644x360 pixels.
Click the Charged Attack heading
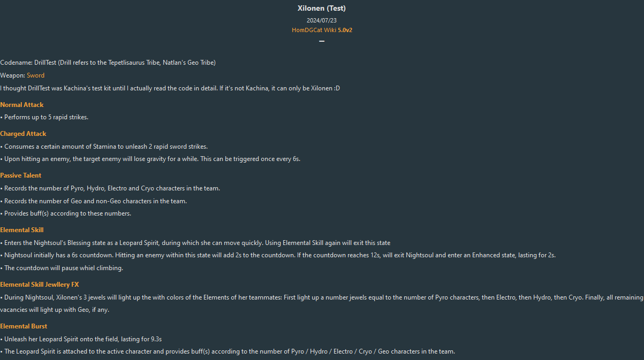(23, 134)
